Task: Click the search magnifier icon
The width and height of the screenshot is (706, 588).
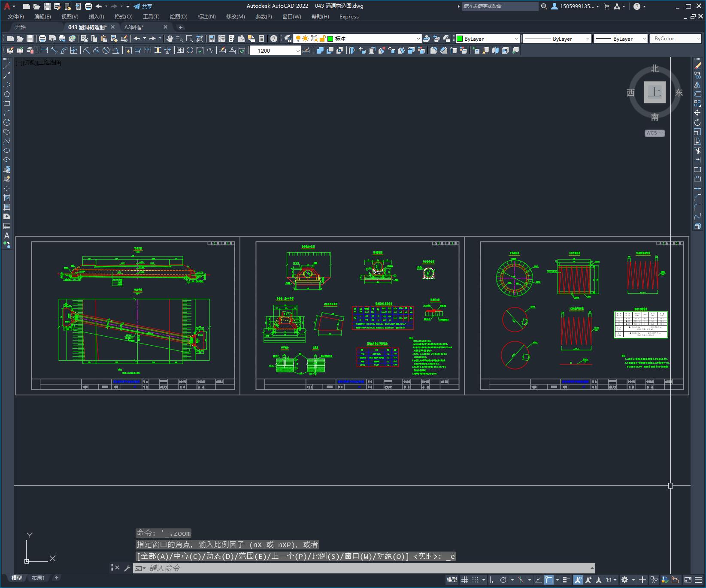Action: 544,6
